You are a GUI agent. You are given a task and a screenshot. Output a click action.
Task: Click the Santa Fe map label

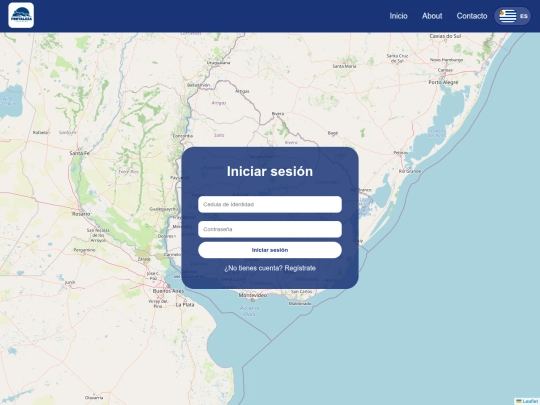[x=80, y=153]
